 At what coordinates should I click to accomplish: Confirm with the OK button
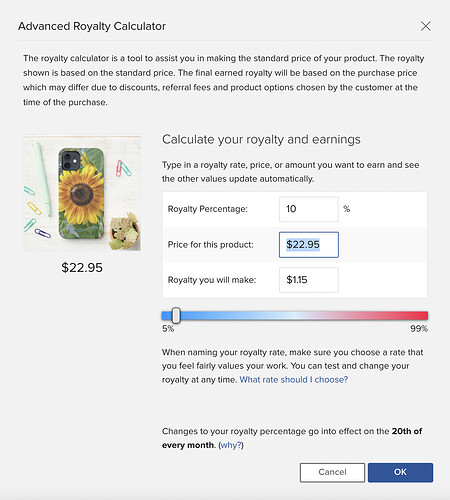pos(400,472)
